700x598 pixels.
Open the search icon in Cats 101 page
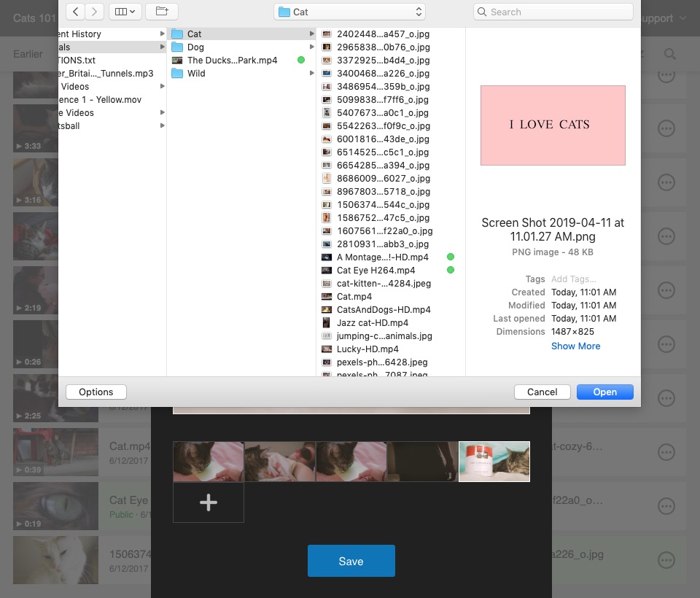pyautogui.click(x=669, y=54)
